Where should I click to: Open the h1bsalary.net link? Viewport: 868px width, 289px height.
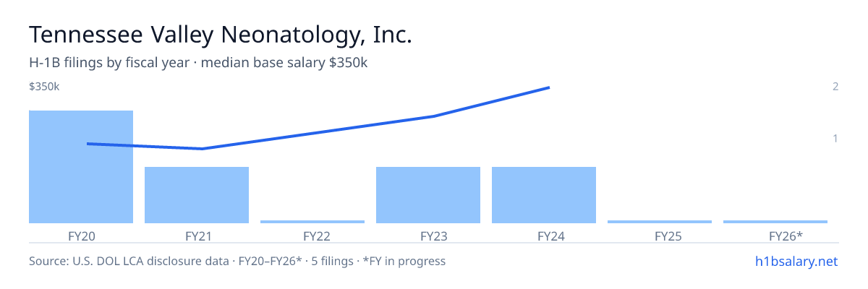pyautogui.click(x=796, y=261)
